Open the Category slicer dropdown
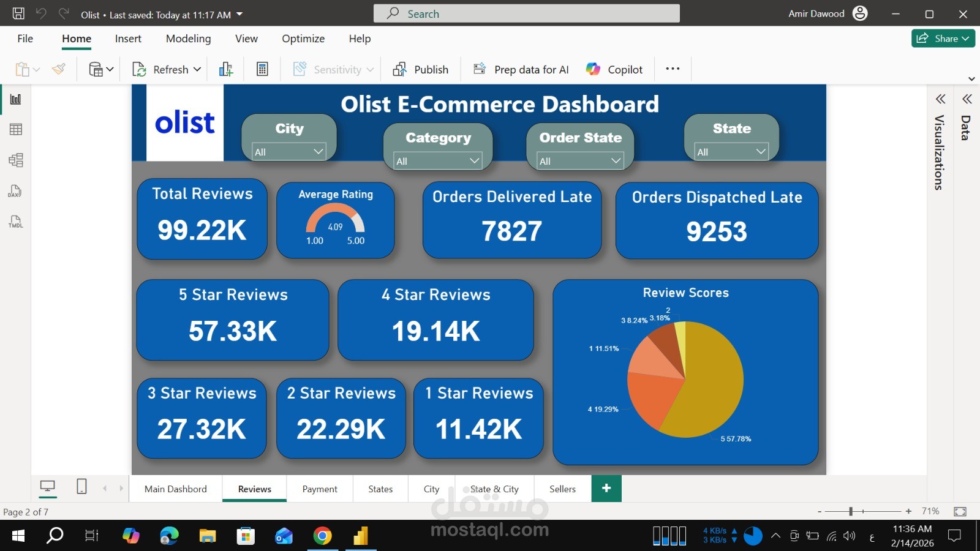The image size is (980, 551). [x=474, y=160]
